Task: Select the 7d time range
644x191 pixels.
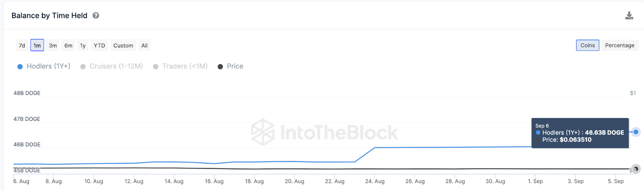Action: (22, 45)
